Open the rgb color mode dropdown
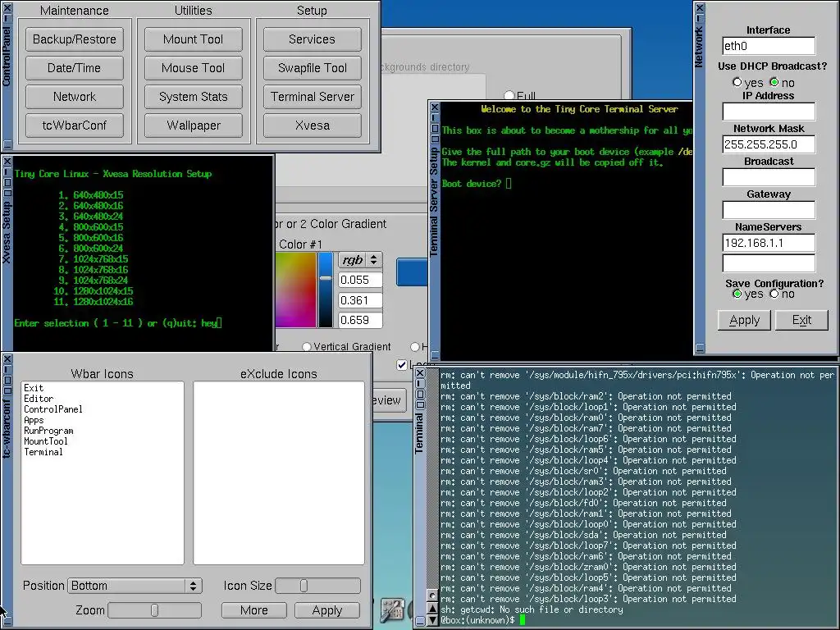 tap(361, 260)
